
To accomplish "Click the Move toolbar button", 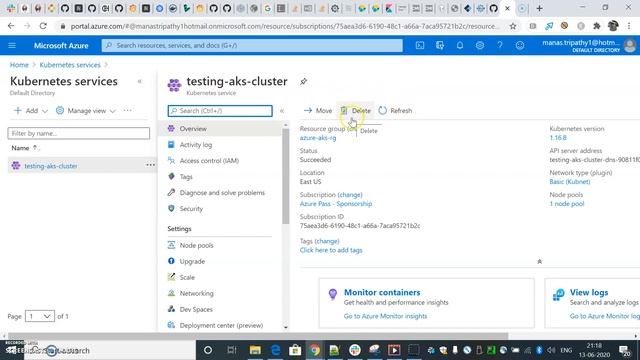I will (x=318, y=111).
